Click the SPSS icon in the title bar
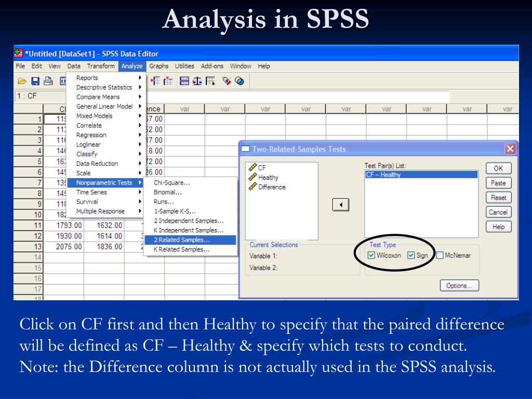The height and width of the screenshot is (399, 532). tap(18, 54)
